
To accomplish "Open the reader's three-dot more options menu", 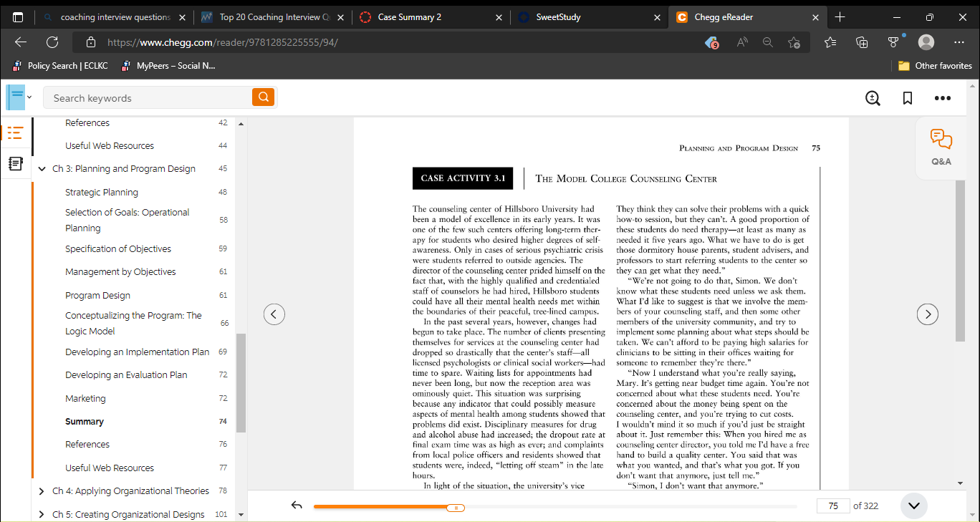I will click(942, 98).
